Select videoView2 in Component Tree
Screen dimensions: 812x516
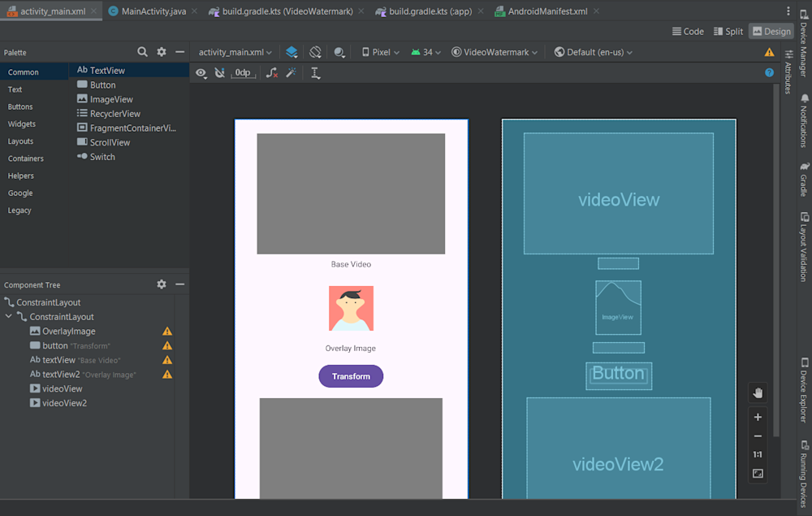64,403
